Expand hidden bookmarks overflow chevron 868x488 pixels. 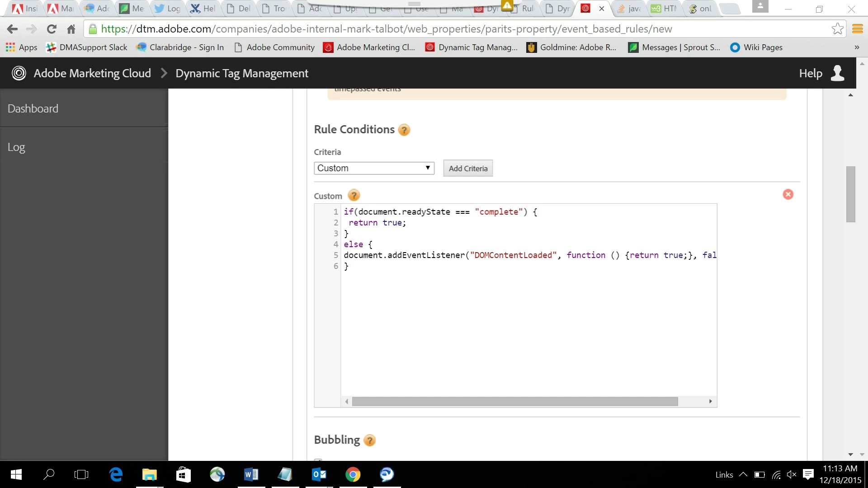click(856, 47)
